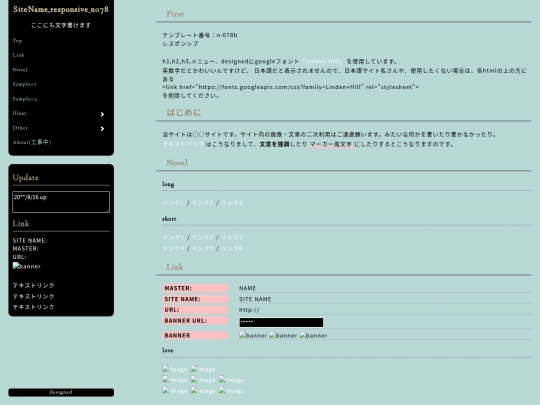Click third image in love bottom row
Screen dimensions: 540x405
pos(231,391)
